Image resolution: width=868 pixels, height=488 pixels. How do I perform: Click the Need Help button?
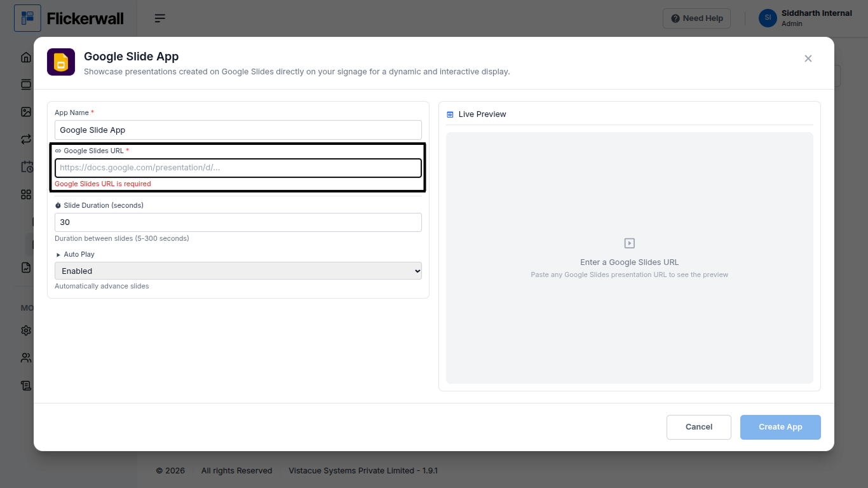[697, 18]
